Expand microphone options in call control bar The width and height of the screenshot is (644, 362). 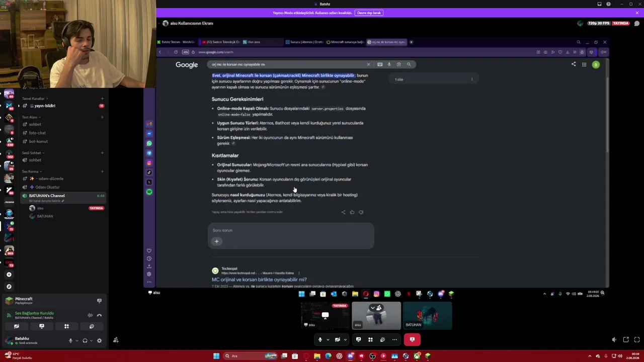point(328,340)
